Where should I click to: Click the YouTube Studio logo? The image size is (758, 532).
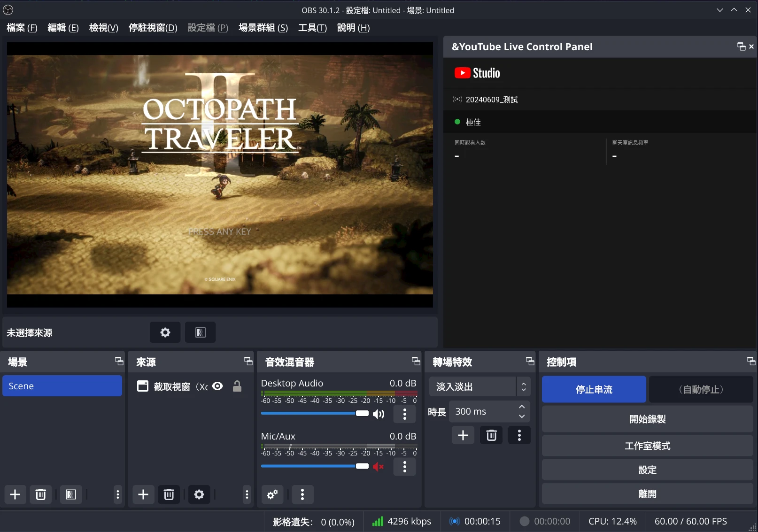click(x=477, y=73)
